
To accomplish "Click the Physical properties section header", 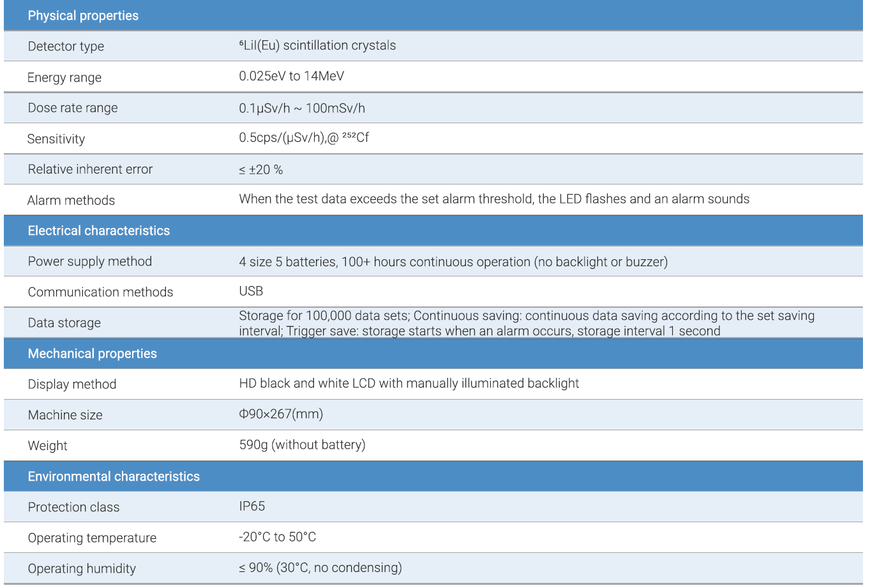I will click(x=83, y=16).
